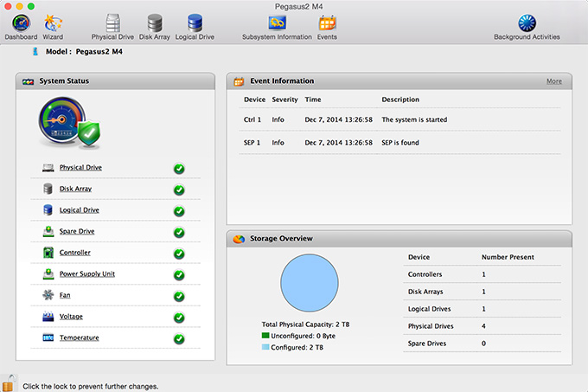Viewport: 588px width, 392px height.
Task: Click green check status for Fan
Action: coord(179,296)
